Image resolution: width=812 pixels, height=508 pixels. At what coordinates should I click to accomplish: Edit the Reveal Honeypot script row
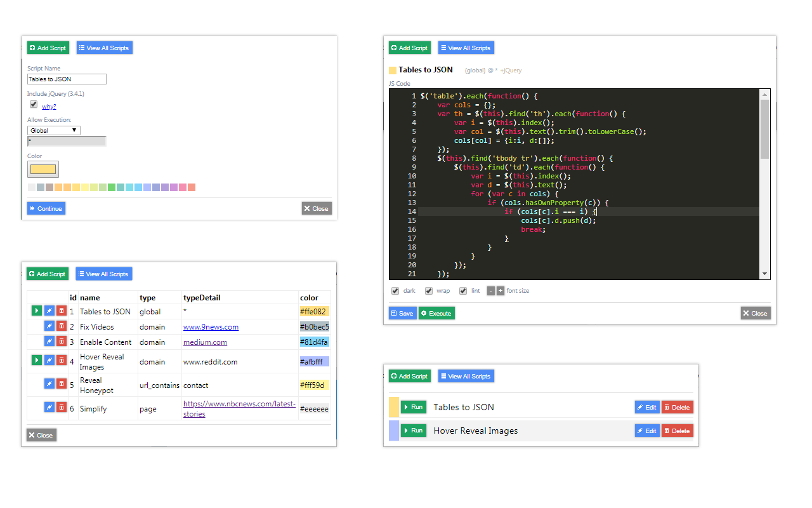49,384
